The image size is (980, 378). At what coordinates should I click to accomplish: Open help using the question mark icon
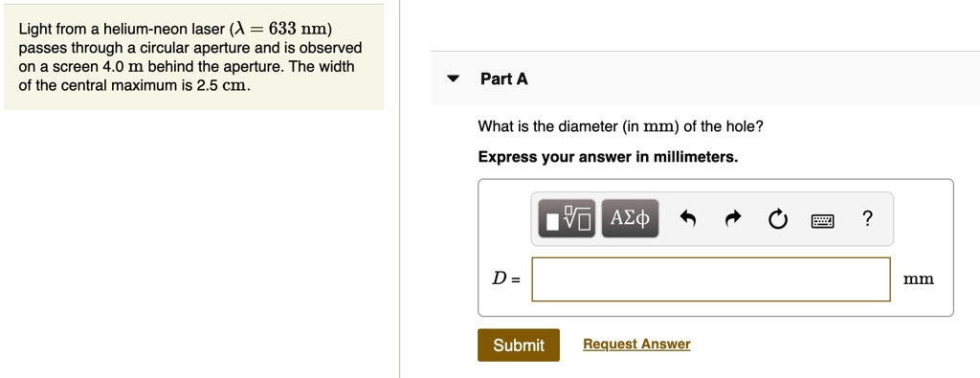point(867,219)
